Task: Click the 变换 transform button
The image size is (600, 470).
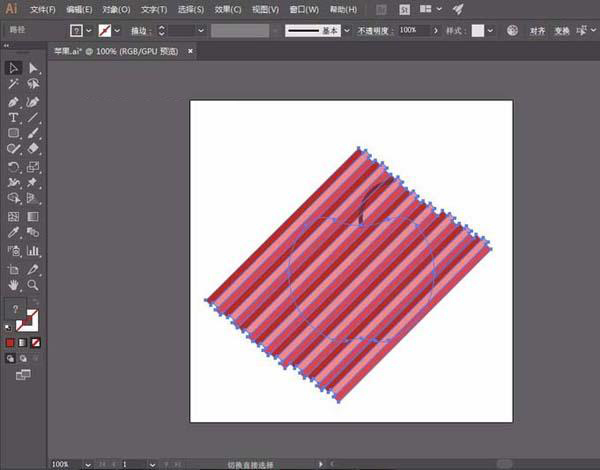Action: click(x=562, y=31)
